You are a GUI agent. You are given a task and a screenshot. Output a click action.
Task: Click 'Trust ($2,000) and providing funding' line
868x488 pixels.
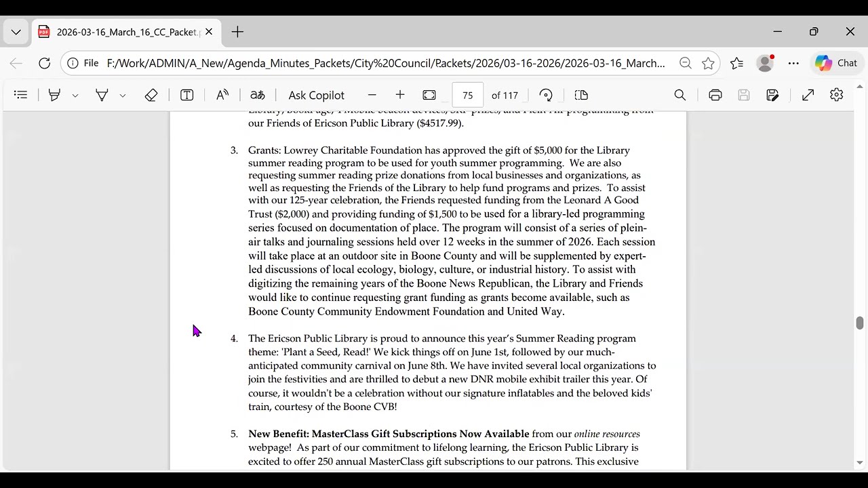click(x=446, y=214)
